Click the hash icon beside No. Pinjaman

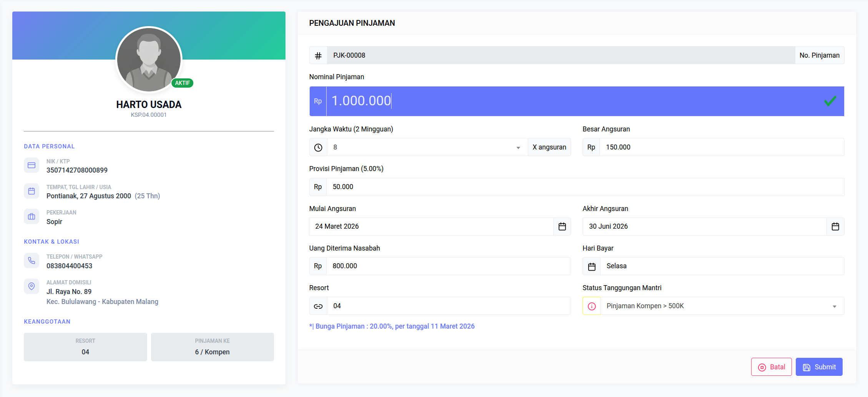318,55
